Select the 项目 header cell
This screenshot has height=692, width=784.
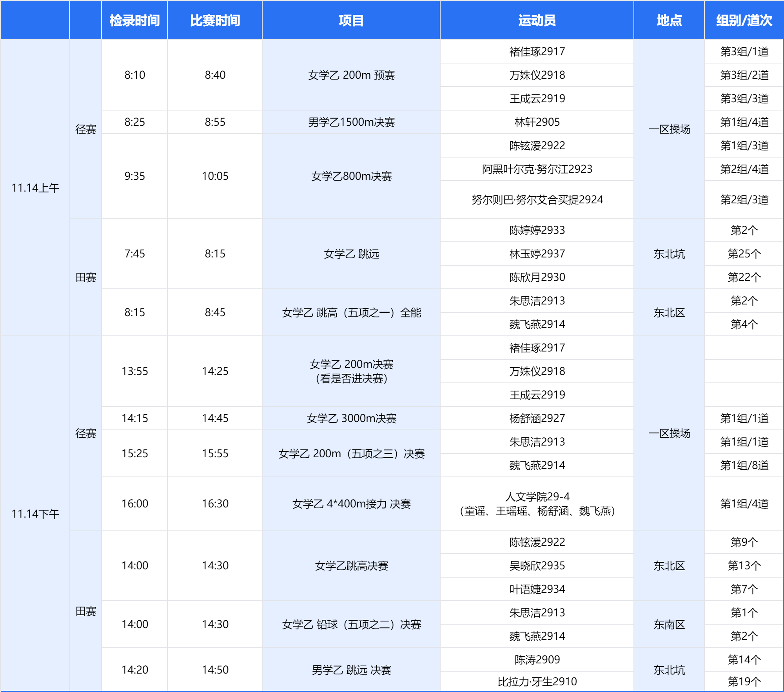351,20
